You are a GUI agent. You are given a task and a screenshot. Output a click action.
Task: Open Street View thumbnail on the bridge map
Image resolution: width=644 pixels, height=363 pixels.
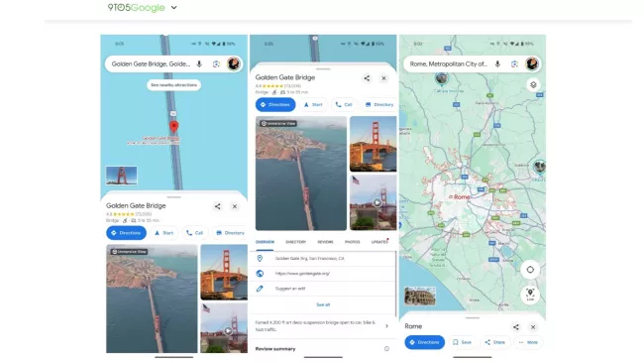coord(121,176)
